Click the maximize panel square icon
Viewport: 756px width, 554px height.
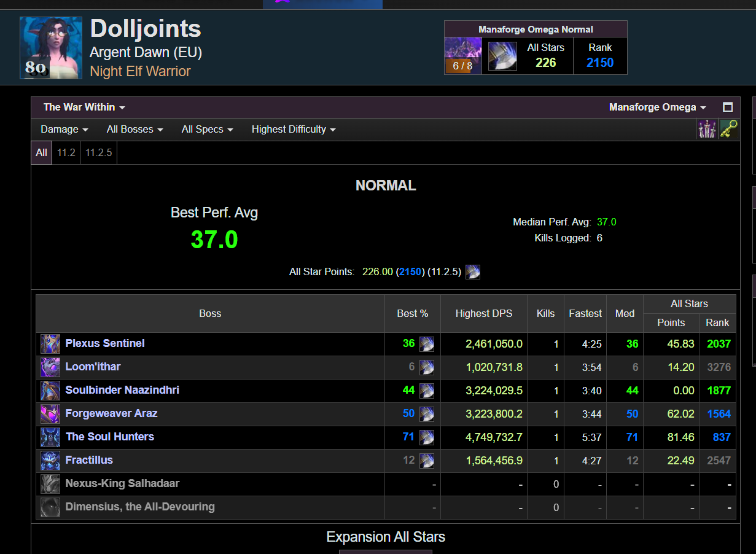(x=728, y=107)
